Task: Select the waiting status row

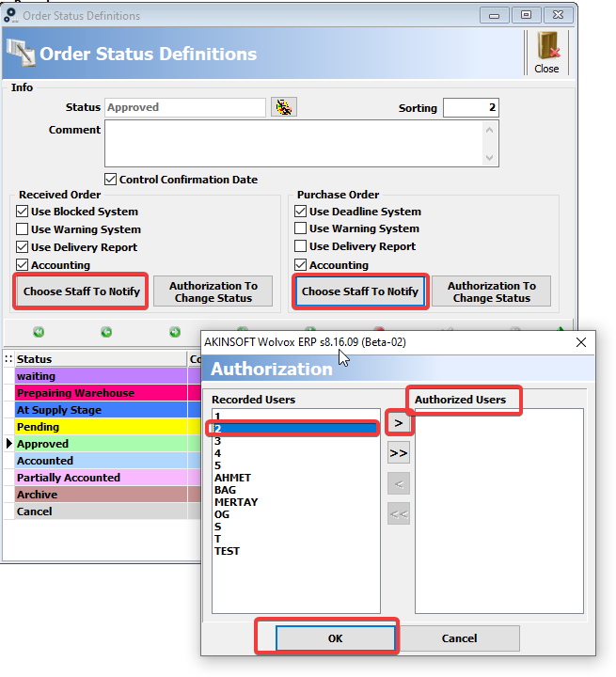Action: point(101,376)
